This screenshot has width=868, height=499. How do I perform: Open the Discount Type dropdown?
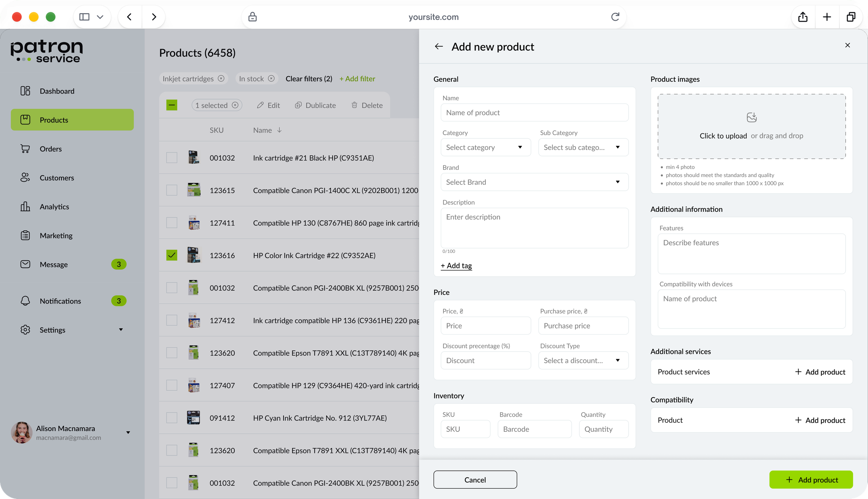click(x=583, y=361)
